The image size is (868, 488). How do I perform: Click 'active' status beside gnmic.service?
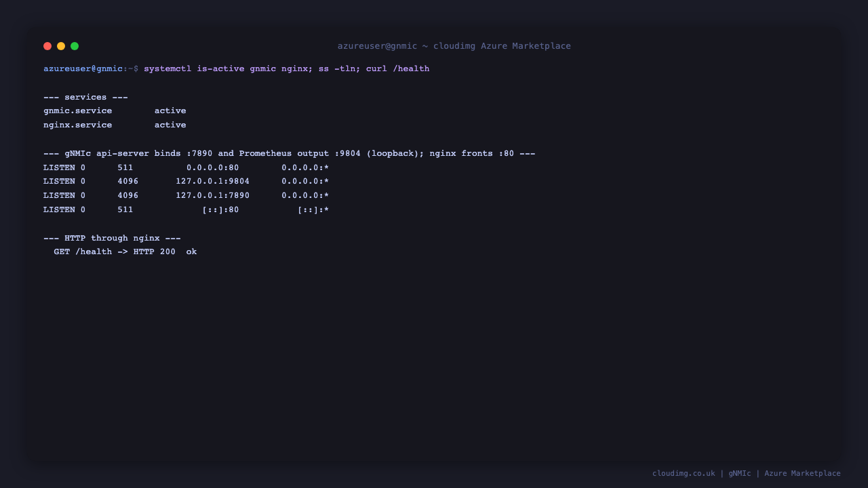(170, 110)
